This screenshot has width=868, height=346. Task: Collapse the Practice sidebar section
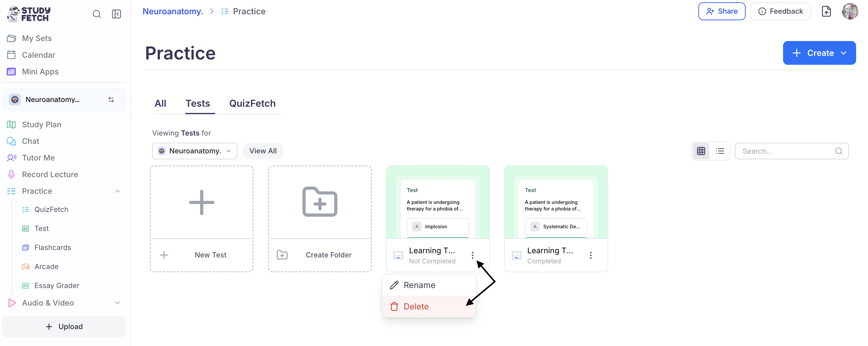point(118,191)
